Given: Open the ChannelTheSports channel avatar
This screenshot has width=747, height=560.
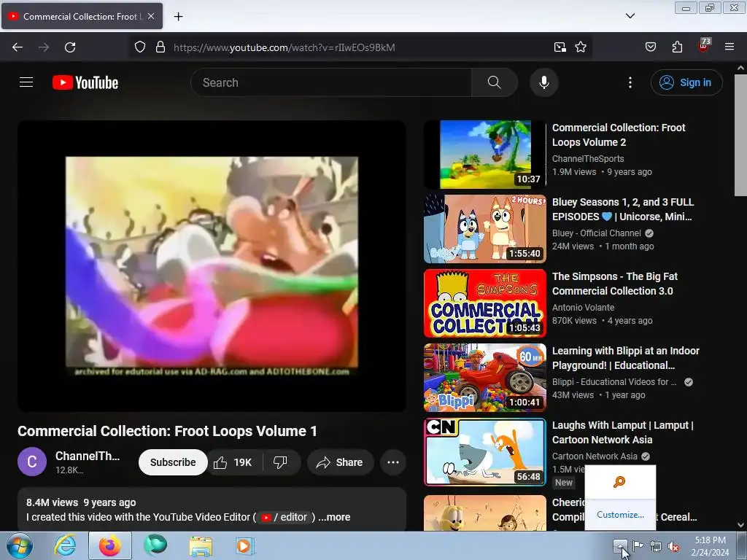Looking at the screenshot, I should (x=32, y=462).
